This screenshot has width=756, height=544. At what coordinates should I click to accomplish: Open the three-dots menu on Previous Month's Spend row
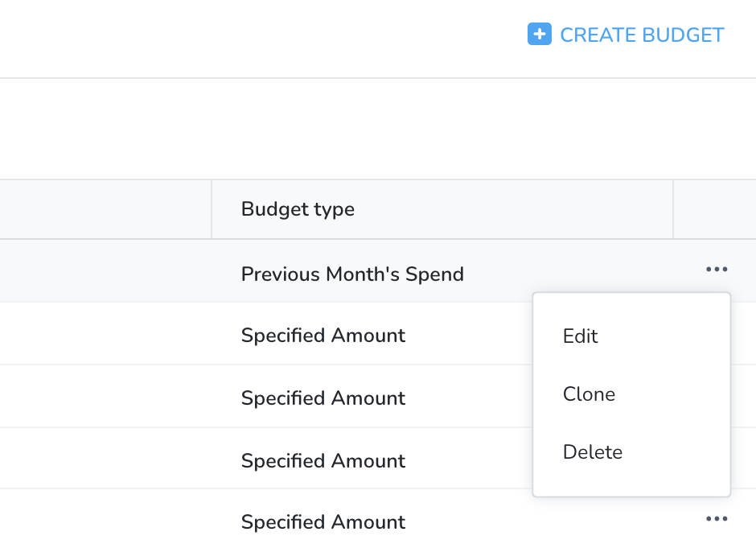pyautogui.click(x=717, y=269)
